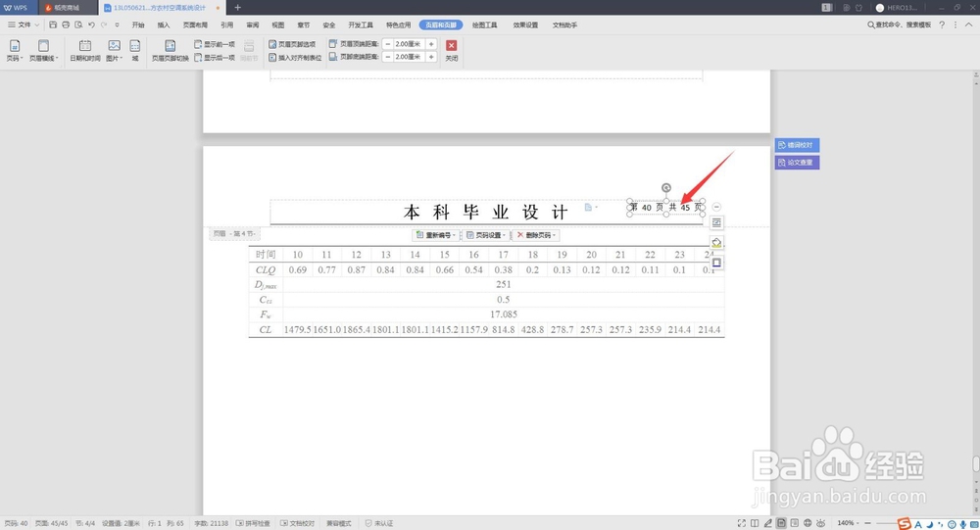Collapse the ribbon with the chevron icon
Screen dimensions: 980x530
click(x=969, y=25)
